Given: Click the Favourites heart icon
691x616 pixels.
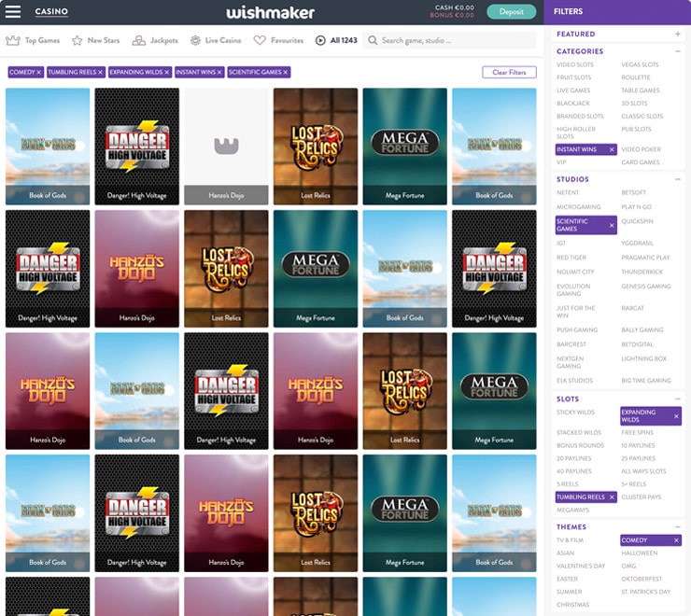Looking at the screenshot, I should pyautogui.click(x=261, y=41).
